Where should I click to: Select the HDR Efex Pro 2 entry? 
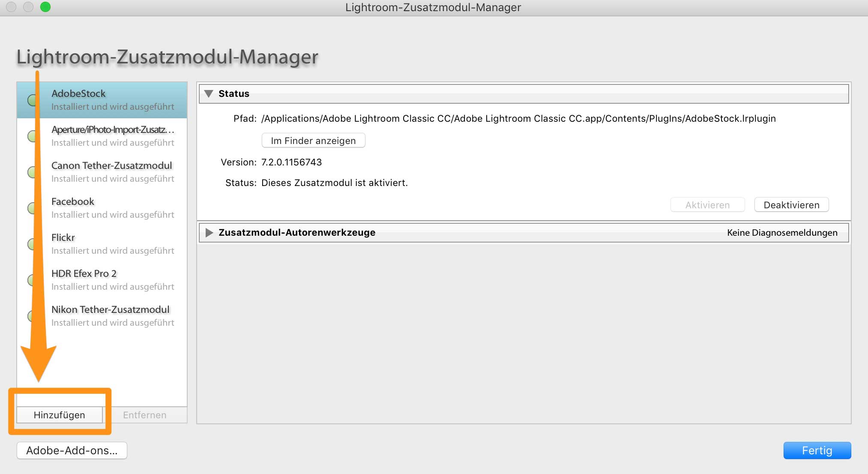(x=112, y=280)
